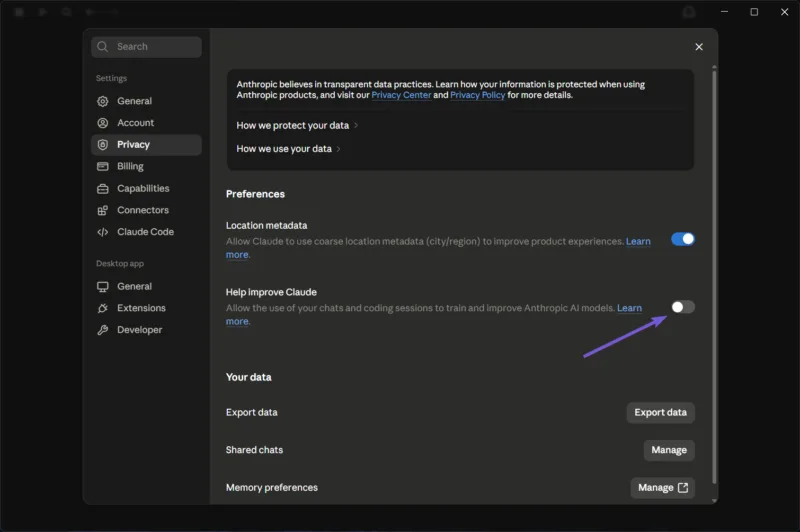The image size is (800, 532).
Task: Minimize the application window
Action: click(724, 12)
